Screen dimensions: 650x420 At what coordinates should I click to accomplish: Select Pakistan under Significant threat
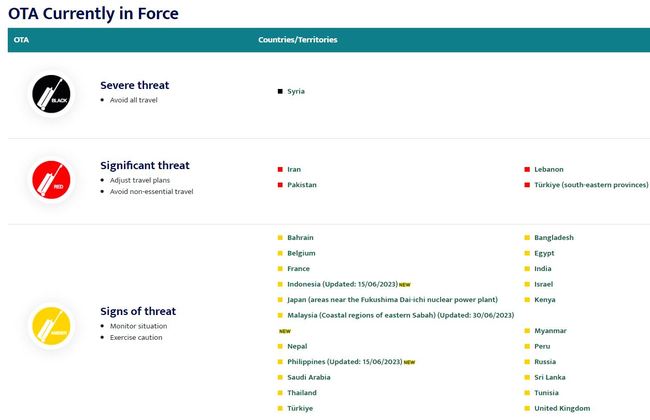[301, 185]
